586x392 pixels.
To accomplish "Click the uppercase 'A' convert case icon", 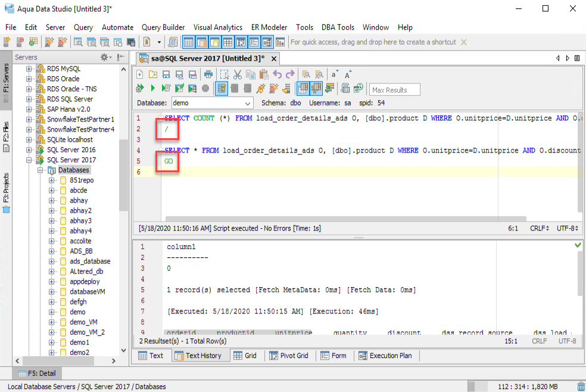I will [x=348, y=74].
